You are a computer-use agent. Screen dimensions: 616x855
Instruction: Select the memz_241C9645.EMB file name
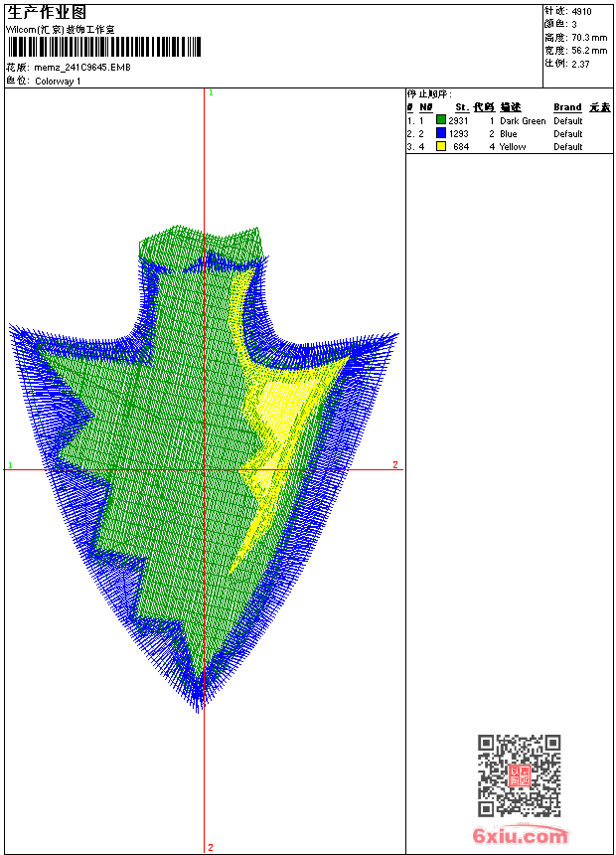[81, 68]
